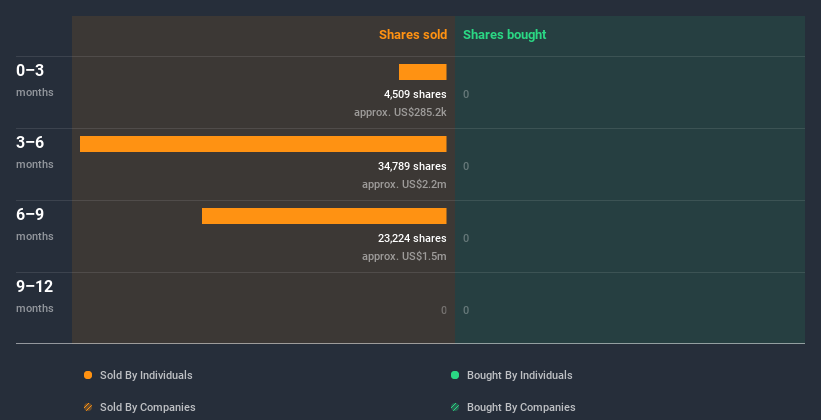Screen dimensions: 821x420
Task: Toggle the Sold By Companies legend label
Action: click(148, 407)
